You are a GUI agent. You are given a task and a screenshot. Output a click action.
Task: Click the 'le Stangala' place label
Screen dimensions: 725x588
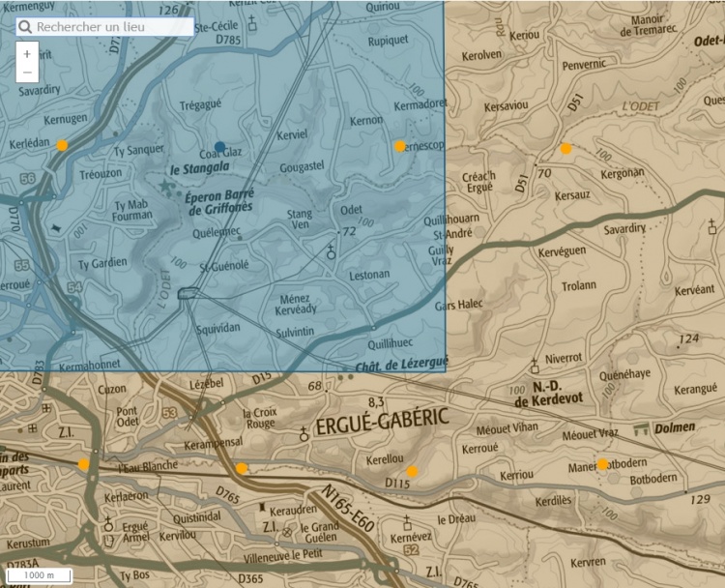200,166
